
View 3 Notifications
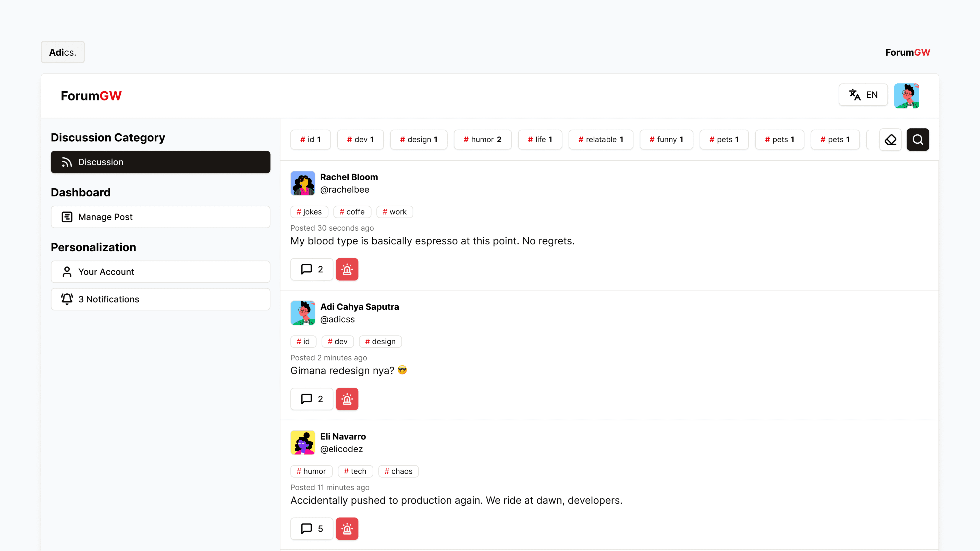tap(161, 299)
